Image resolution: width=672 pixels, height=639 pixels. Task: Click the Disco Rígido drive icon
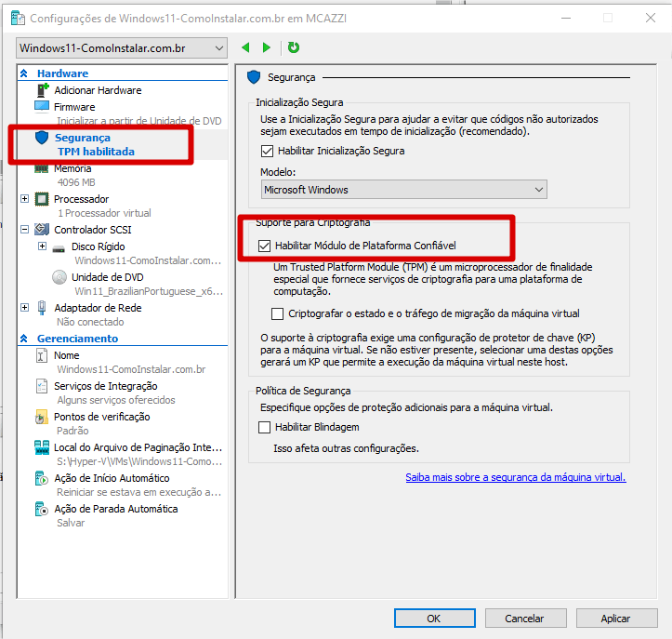tap(59, 248)
